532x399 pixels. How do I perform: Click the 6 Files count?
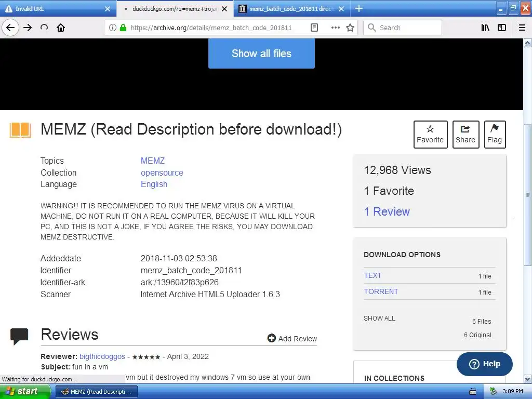pos(482,321)
